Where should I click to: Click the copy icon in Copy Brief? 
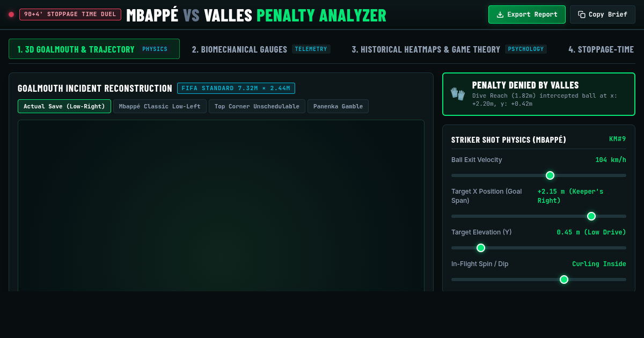(x=582, y=14)
